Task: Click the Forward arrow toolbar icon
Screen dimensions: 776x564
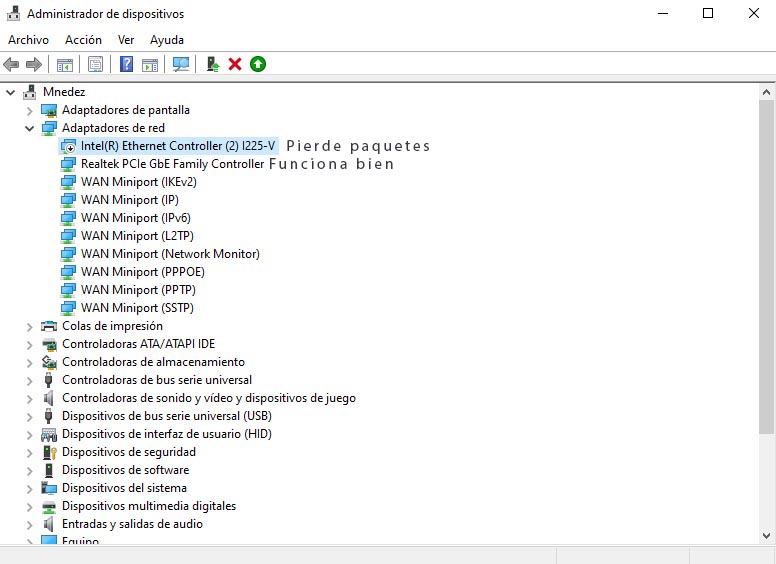Action: 34,64
